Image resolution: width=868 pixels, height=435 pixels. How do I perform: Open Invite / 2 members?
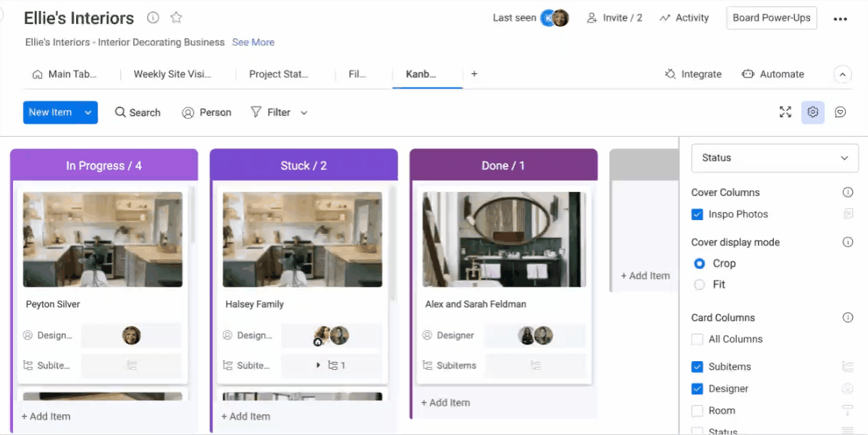(615, 17)
